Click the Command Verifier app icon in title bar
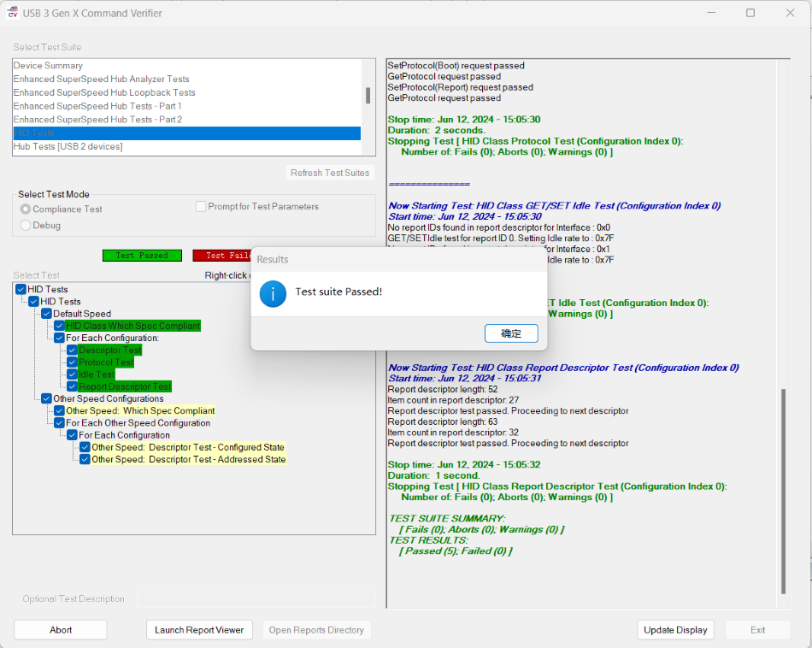812x648 pixels. coord(12,13)
